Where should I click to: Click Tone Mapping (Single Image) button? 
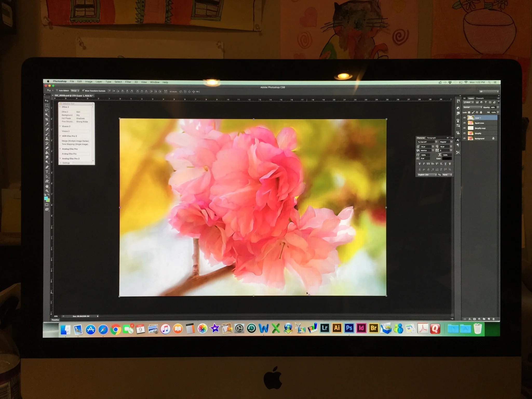[75, 144]
